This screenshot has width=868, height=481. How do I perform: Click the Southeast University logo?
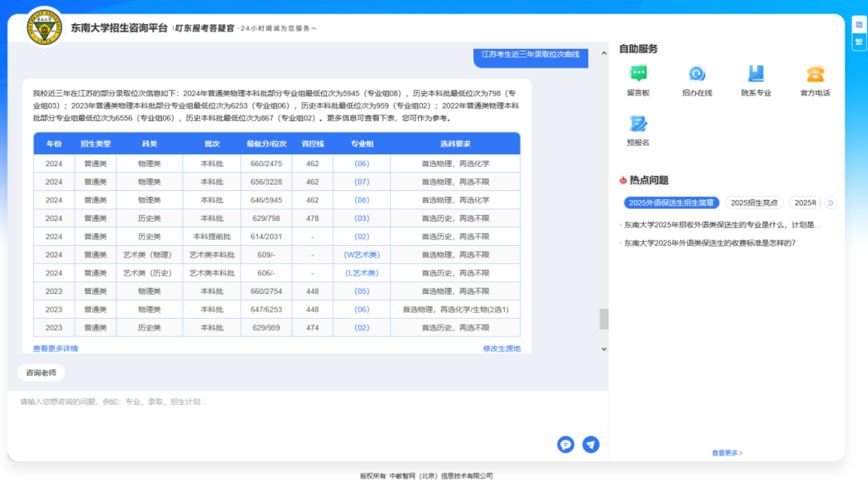click(x=44, y=27)
